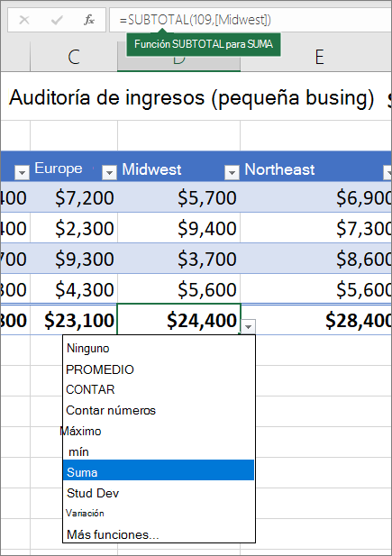This screenshot has width=392, height=556.
Task: Open the filter dropdown left of Europe header
Action: click(22, 172)
